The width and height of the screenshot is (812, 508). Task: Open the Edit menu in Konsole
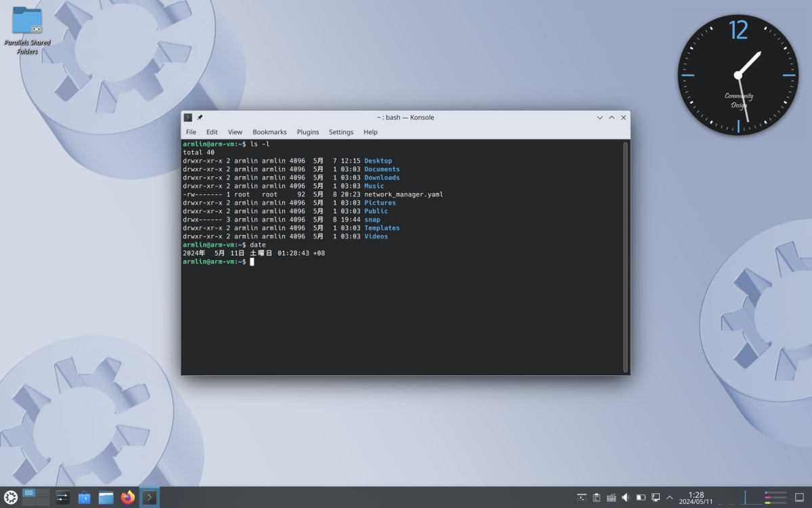pos(212,132)
